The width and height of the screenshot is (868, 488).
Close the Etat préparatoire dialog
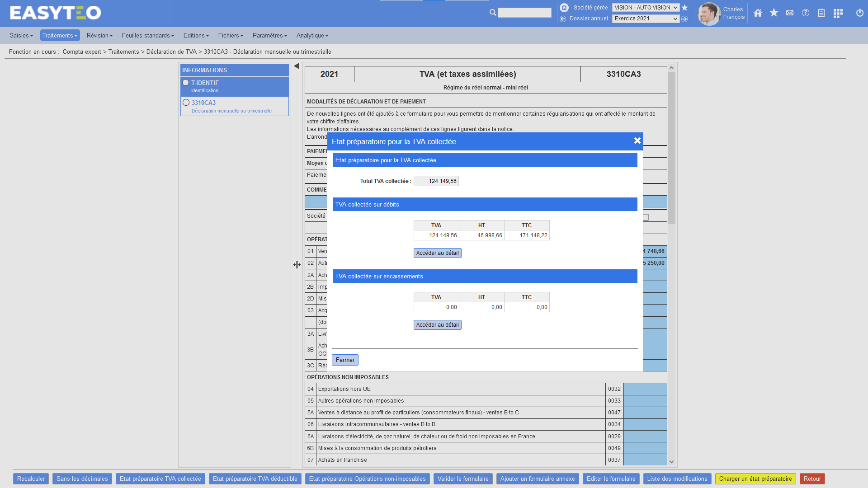(637, 141)
